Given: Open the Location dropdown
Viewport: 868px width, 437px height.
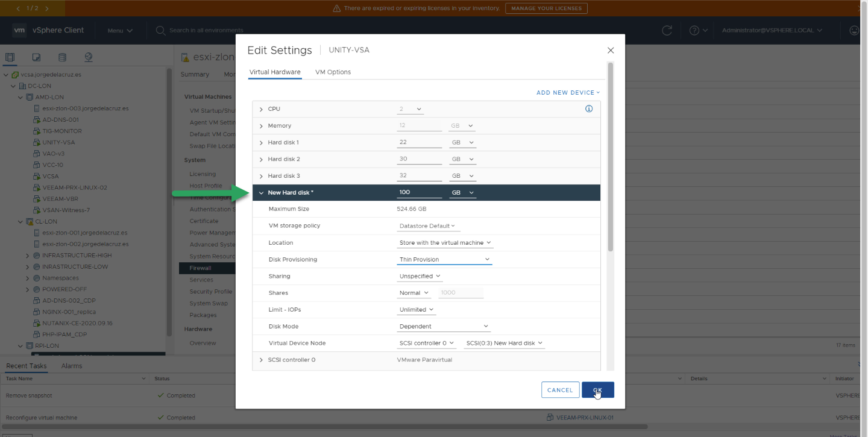Looking at the screenshot, I should point(445,243).
